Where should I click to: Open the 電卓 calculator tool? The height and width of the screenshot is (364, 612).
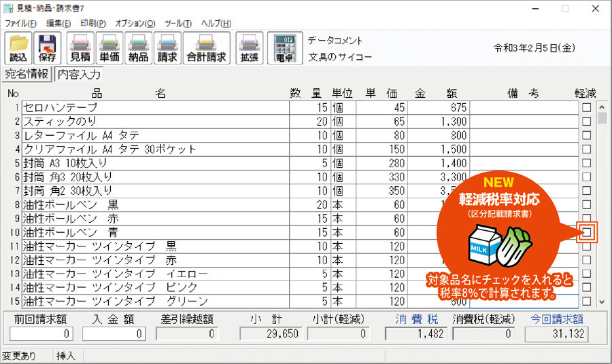coord(284,48)
